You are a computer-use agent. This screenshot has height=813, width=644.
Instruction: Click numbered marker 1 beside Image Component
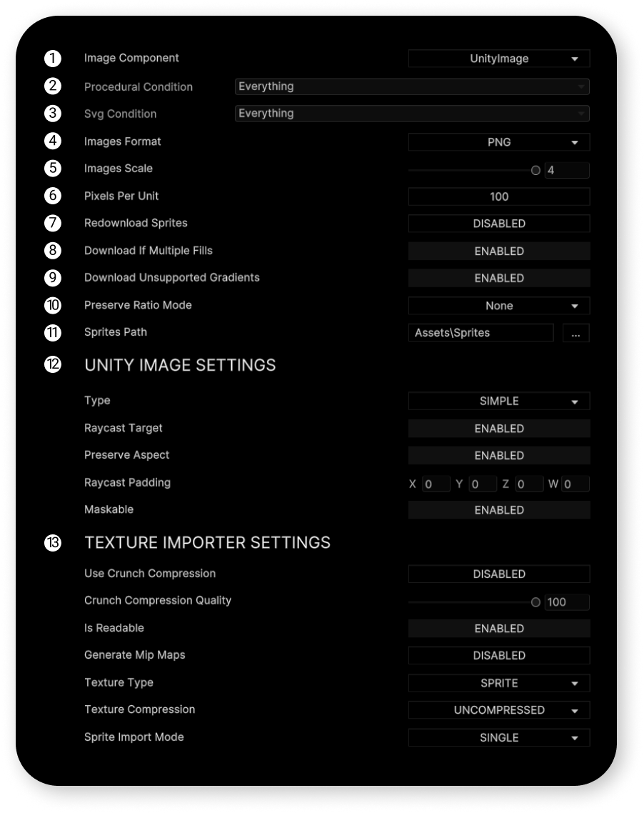(52, 58)
